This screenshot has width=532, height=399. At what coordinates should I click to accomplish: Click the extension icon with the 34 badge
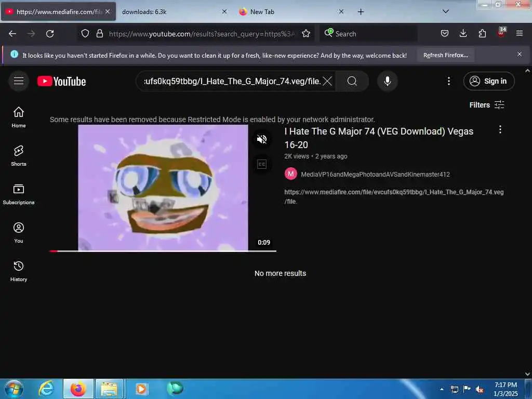click(501, 33)
